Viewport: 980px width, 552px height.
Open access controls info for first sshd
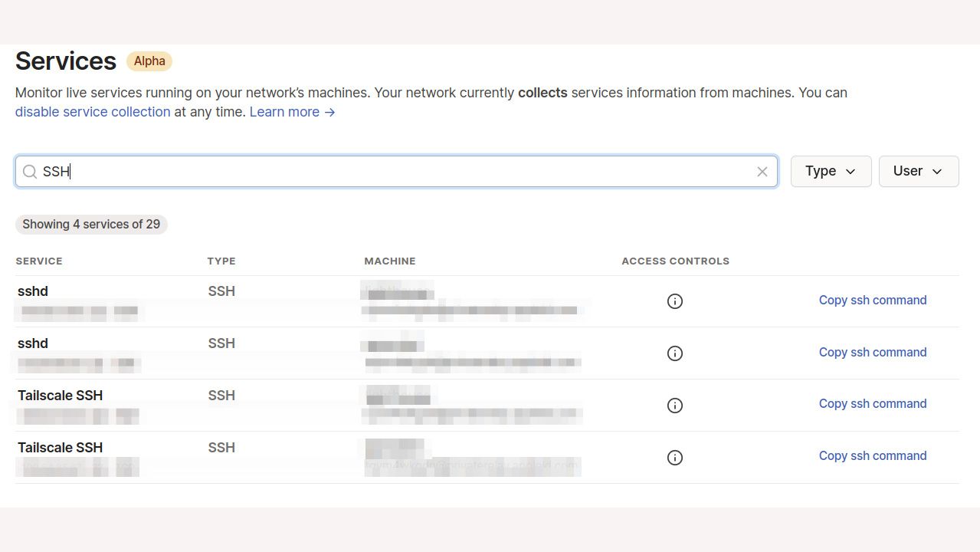coord(675,301)
